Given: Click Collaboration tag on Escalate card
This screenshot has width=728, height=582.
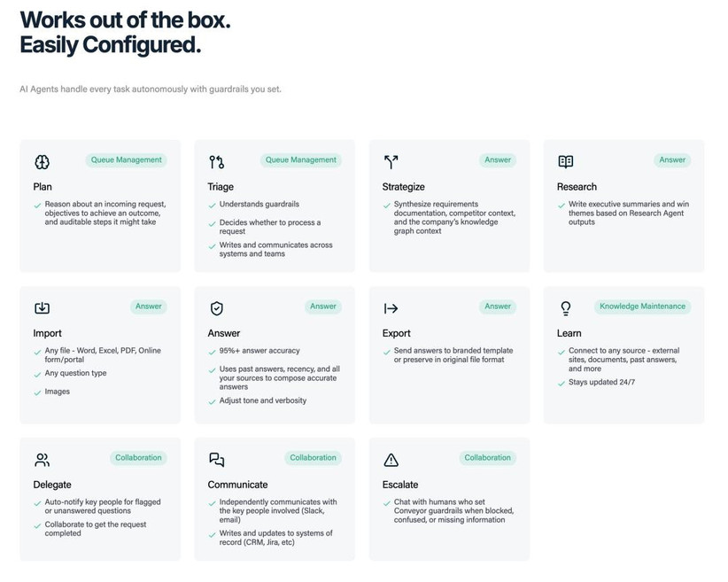Looking at the screenshot, I should (487, 458).
